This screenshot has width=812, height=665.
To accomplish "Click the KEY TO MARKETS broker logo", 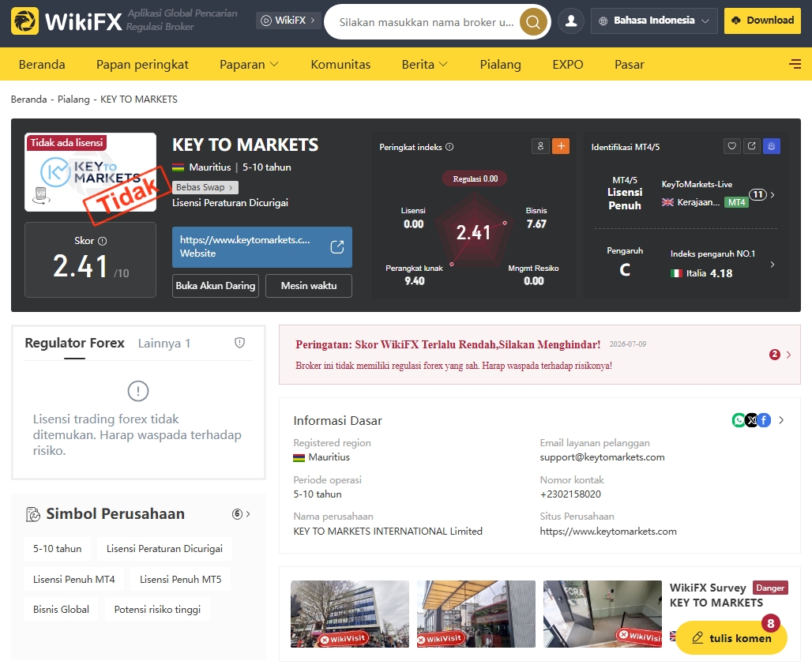I will coord(91,172).
